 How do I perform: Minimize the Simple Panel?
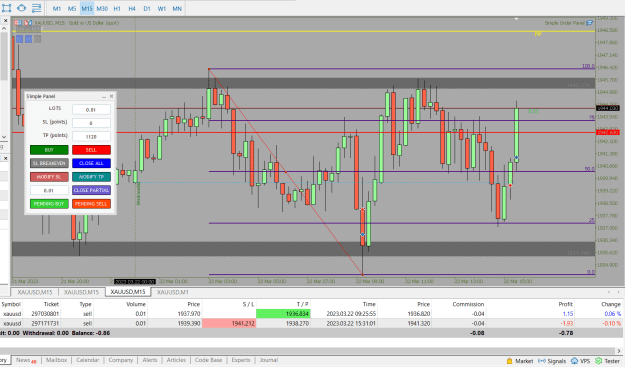[x=104, y=96]
